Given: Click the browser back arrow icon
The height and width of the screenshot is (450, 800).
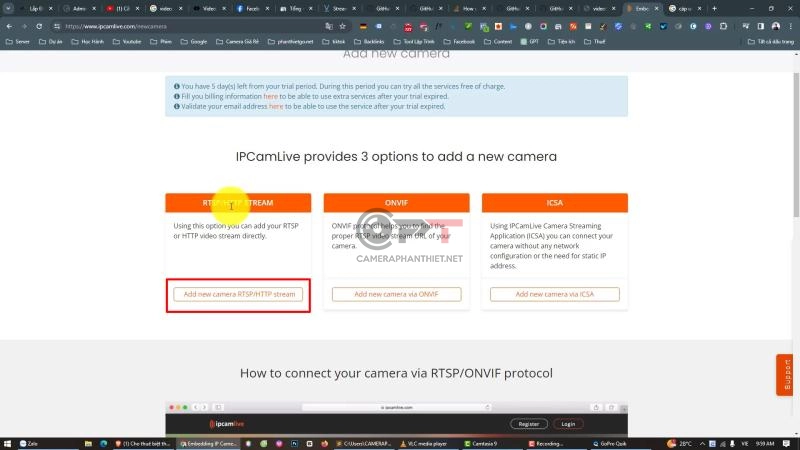Looking at the screenshot, I should (10, 26).
